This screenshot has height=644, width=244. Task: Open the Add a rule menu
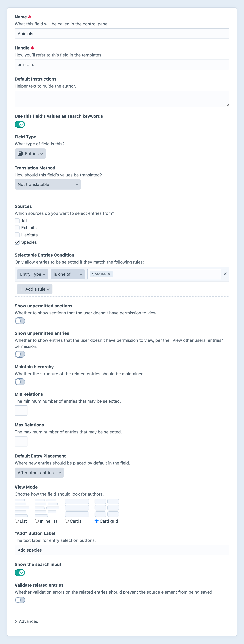(35, 289)
